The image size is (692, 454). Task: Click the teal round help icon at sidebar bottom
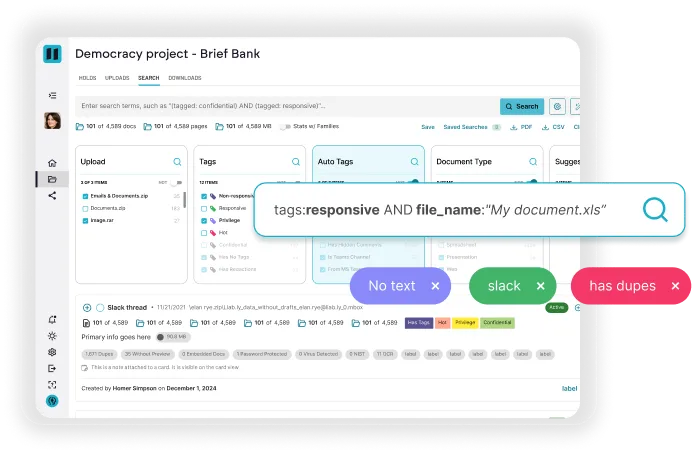[52, 401]
